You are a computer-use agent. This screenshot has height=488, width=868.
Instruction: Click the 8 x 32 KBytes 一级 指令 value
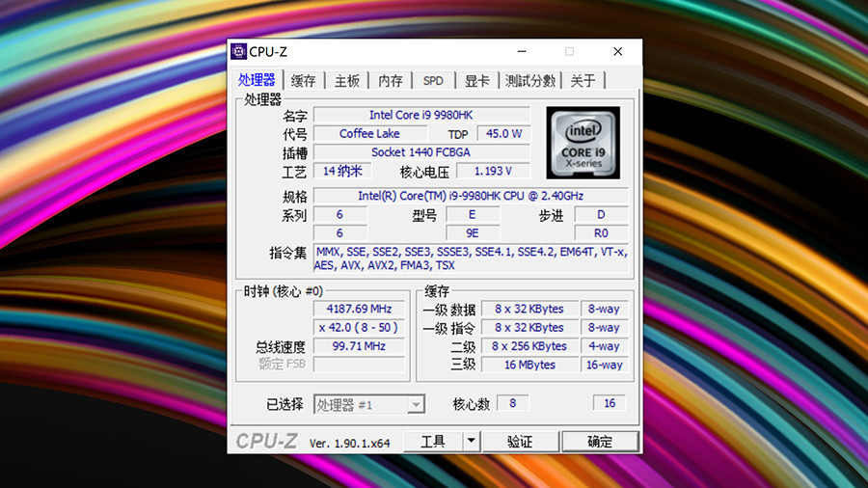click(529, 328)
